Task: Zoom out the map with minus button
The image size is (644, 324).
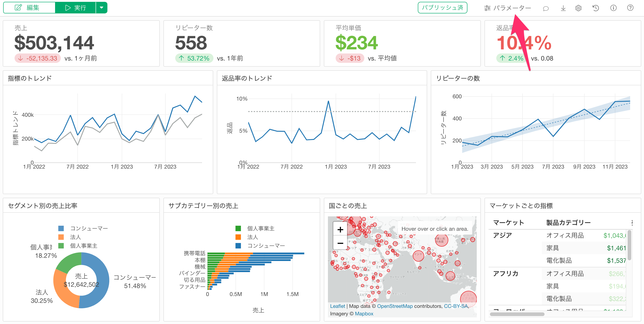Action: (x=340, y=243)
